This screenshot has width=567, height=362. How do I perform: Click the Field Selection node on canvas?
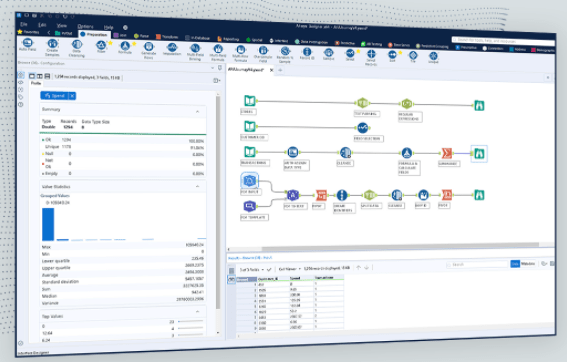363,128
